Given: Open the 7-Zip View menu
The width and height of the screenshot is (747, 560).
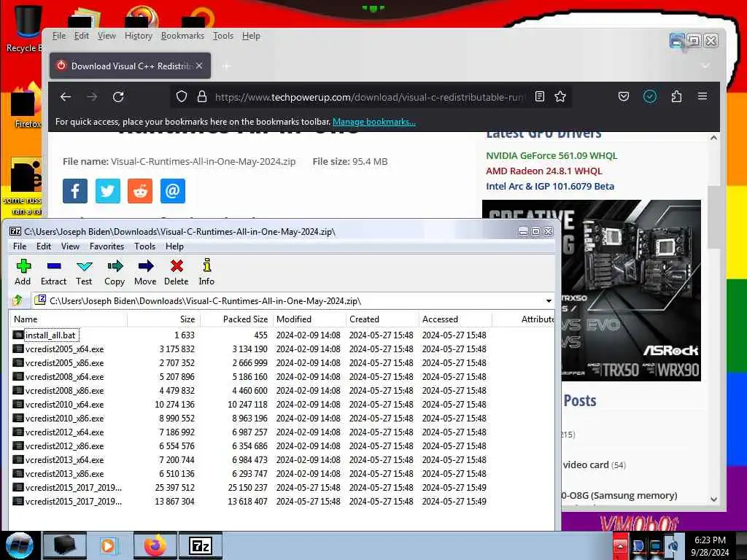Looking at the screenshot, I should (70, 246).
